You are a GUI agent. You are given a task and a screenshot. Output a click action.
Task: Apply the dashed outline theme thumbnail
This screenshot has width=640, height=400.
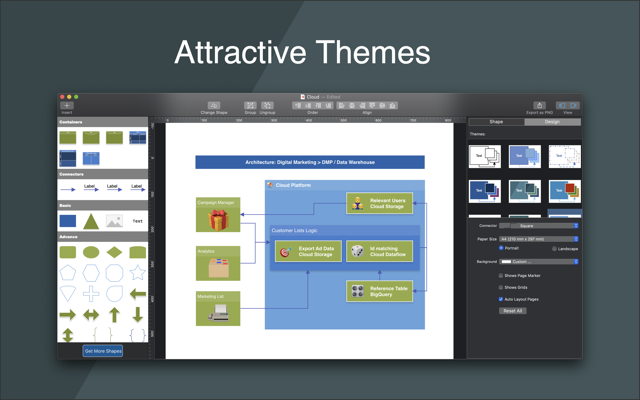pos(565,156)
